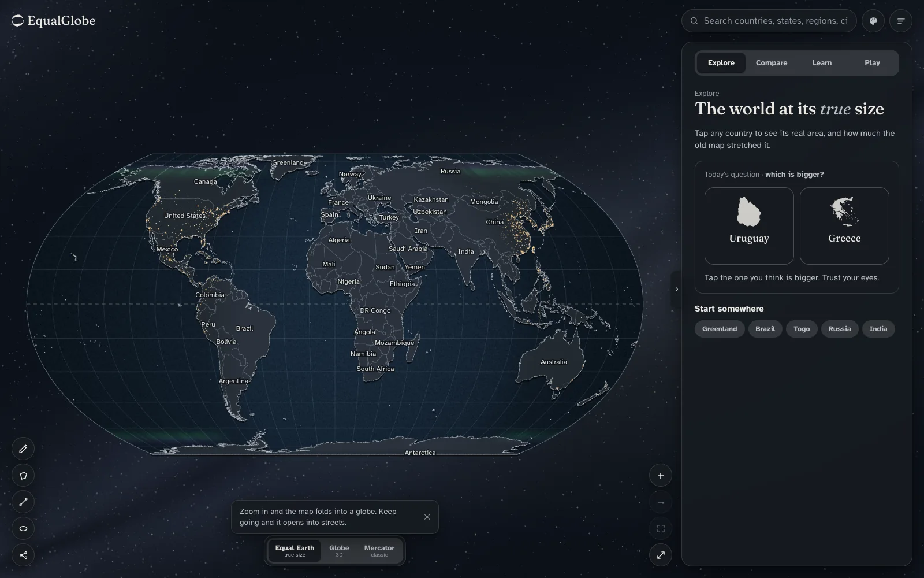
Task: Open the share icon
Action: pyautogui.click(x=23, y=555)
